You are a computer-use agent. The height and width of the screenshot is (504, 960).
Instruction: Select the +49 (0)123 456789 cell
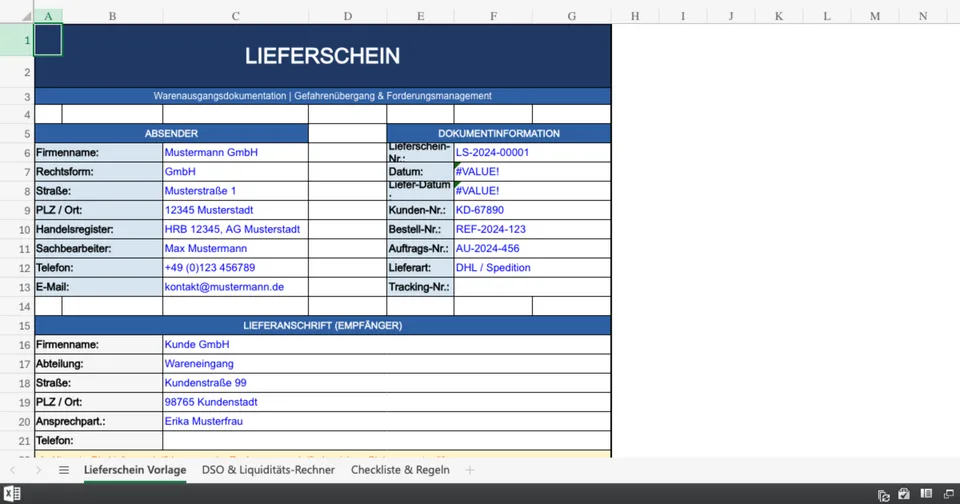235,268
